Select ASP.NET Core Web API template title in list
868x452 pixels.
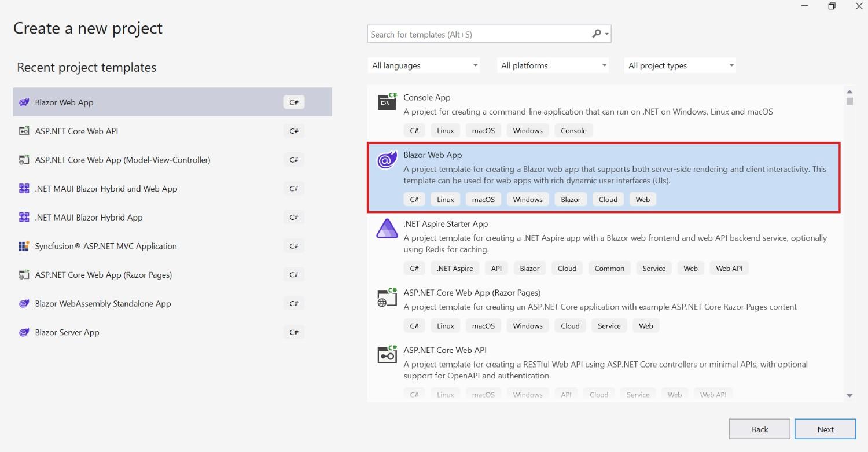click(x=445, y=350)
